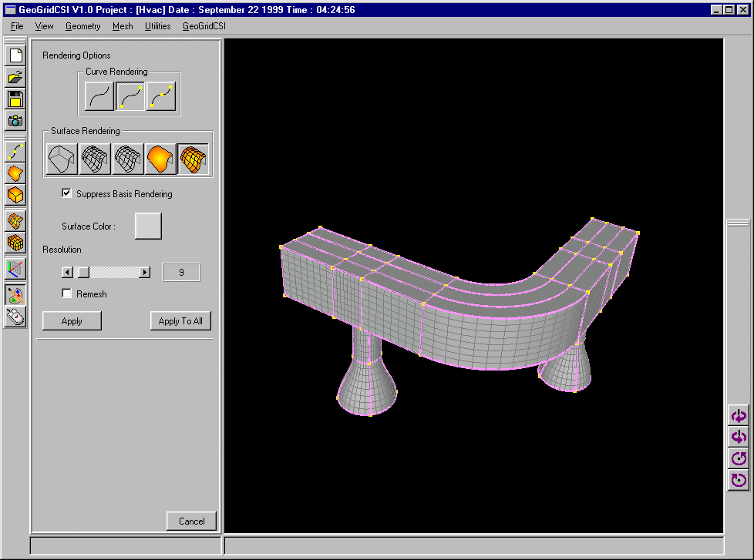Click the save floppy disk icon
The height and width of the screenshot is (560, 754).
coord(15,99)
